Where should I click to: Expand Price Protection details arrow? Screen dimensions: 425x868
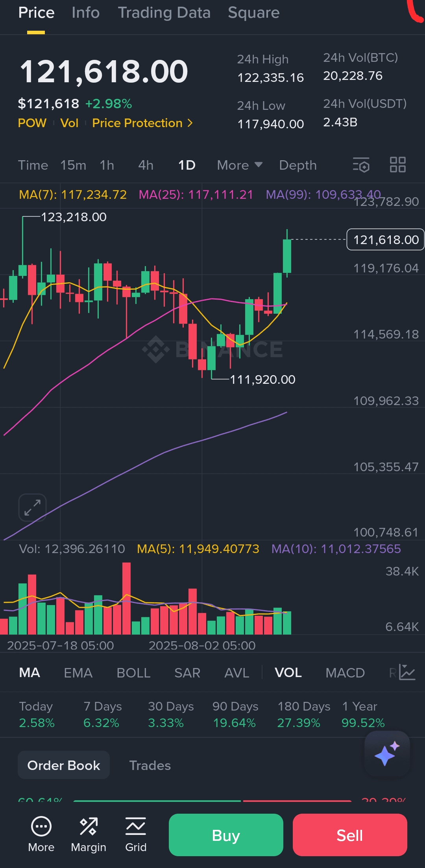(190, 123)
